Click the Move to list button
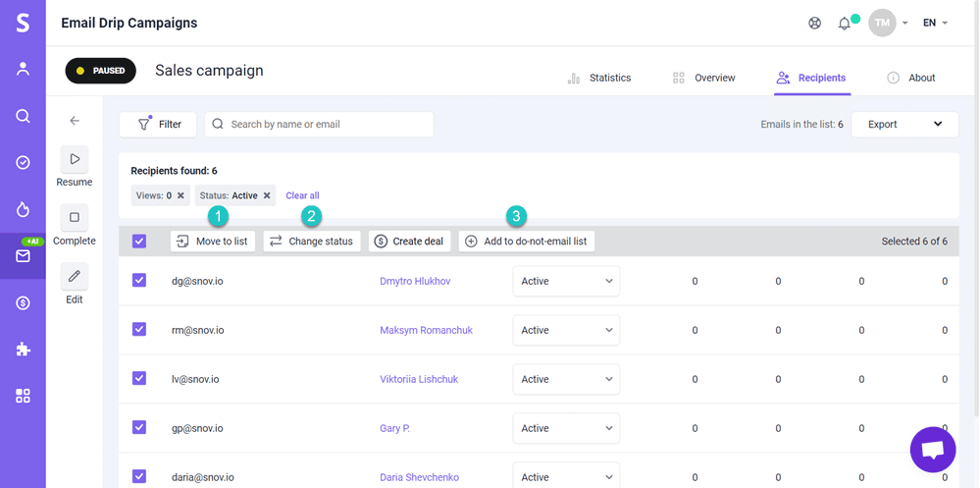This screenshot has height=488, width=980. pos(212,242)
